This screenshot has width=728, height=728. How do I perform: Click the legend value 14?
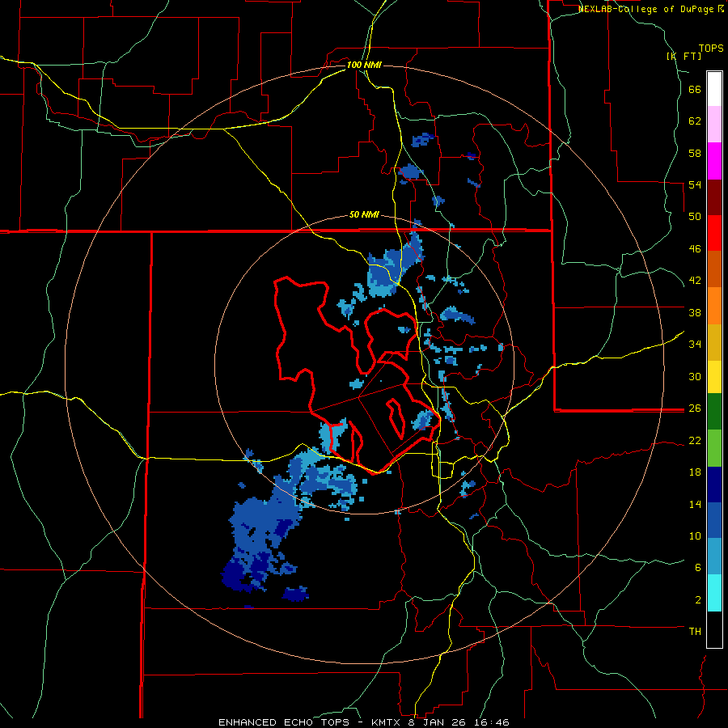click(x=695, y=504)
